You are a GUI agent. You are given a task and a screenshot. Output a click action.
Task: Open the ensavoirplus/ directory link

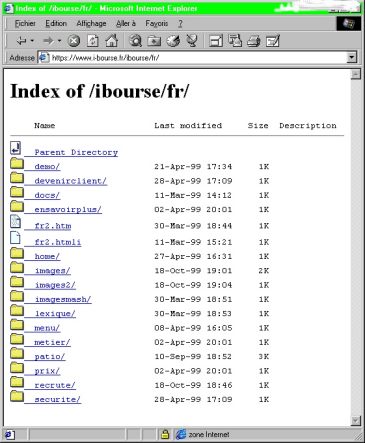click(x=68, y=209)
